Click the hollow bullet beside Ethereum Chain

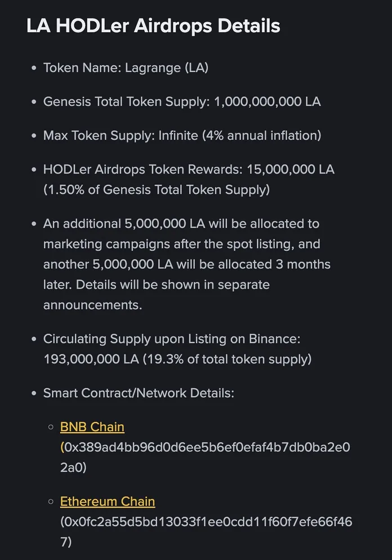51,501
